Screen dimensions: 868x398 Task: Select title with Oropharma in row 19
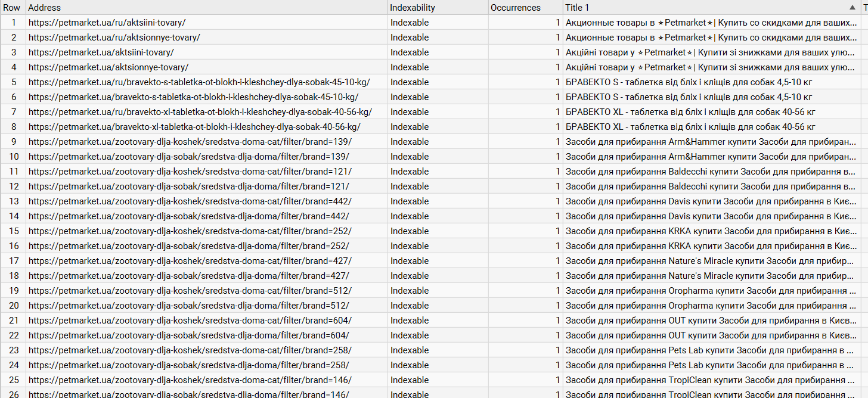click(x=711, y=291)
